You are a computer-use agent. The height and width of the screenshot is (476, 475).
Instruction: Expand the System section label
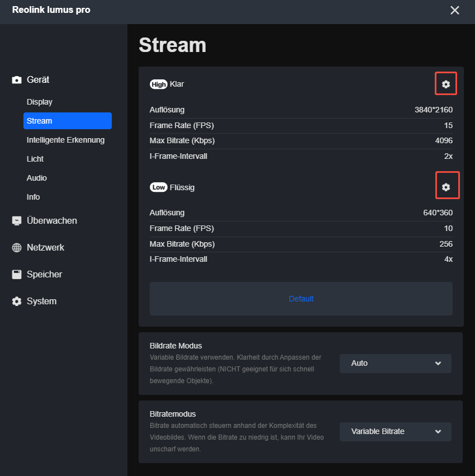[41, 301]
